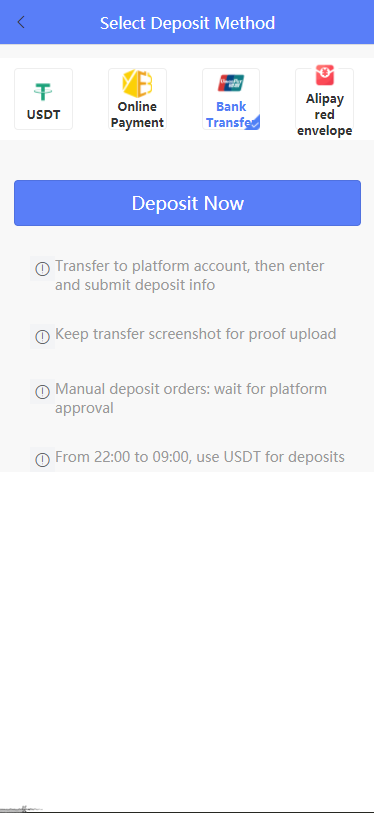
Task: Click info icon beside manual deposit note
Action: [42, 391]
